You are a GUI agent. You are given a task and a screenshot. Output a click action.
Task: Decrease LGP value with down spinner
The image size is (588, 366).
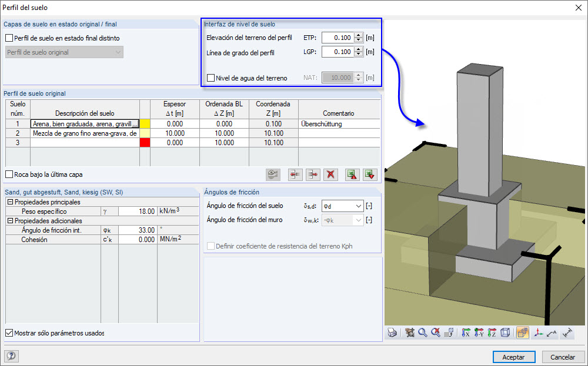point(359,54)
